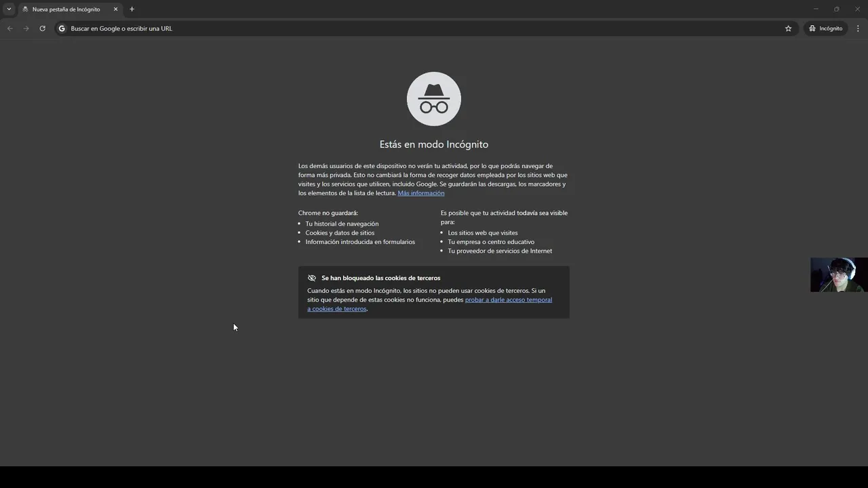Click Cookies y datos de sitios item

pos(340,232)
